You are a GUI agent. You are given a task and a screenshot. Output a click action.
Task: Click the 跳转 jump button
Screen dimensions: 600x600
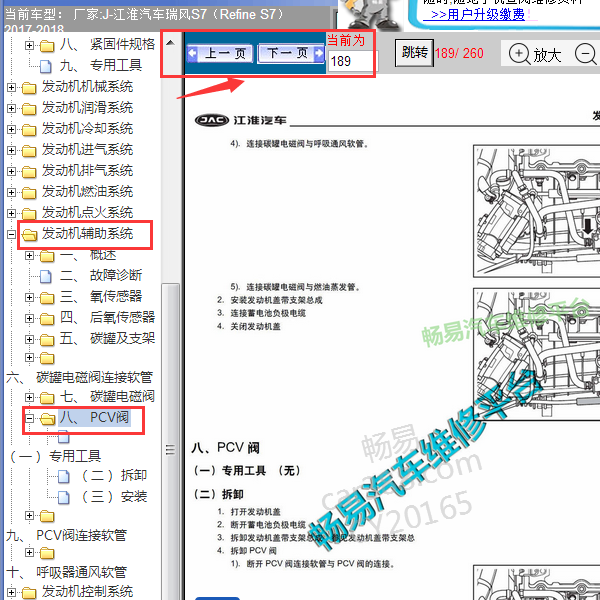(x=414, y=53)
